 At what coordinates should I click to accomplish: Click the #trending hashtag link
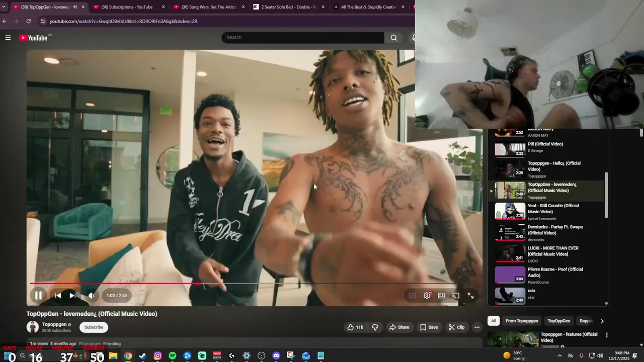112,344
